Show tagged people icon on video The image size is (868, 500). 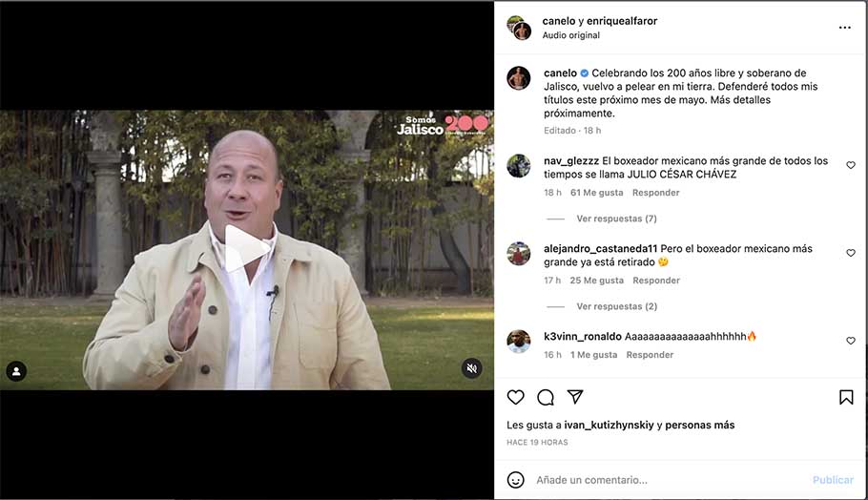pyautogui.click(x=16, y=371)
